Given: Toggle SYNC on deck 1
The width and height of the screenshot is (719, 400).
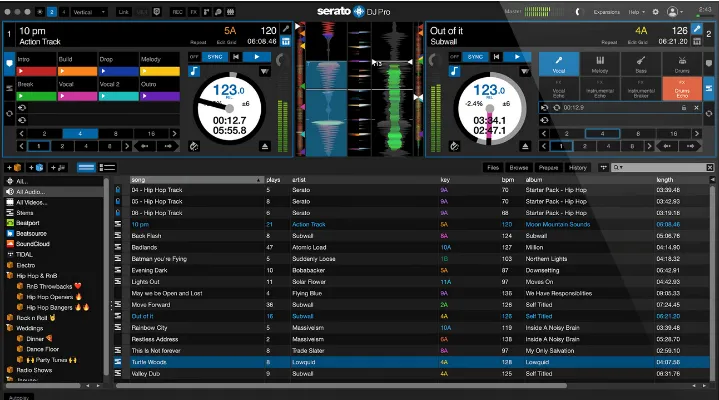Looking at the screenshot, I should [x=215, y=57].
